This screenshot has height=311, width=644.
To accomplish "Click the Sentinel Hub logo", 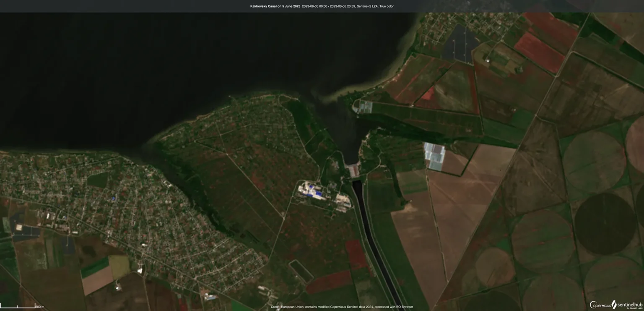I will (627, 305).
